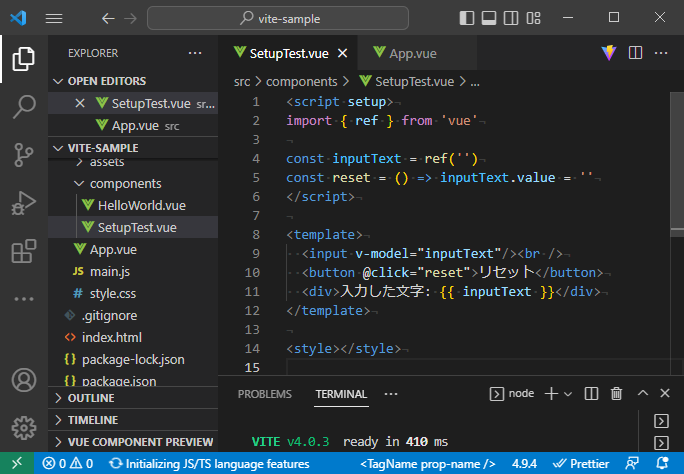Click TypeScript version 4.9.4 in status bar
The width and height of the screenshot is (684, 474).
524,463
